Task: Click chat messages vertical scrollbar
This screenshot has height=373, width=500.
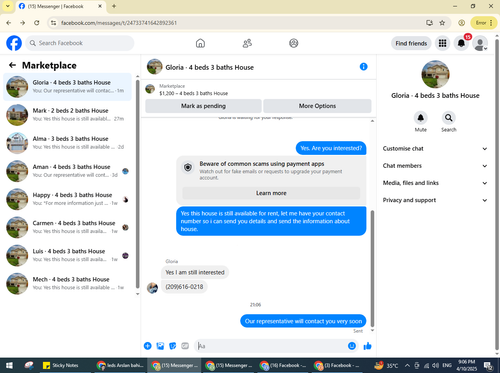Action: [x=372, y=268]
